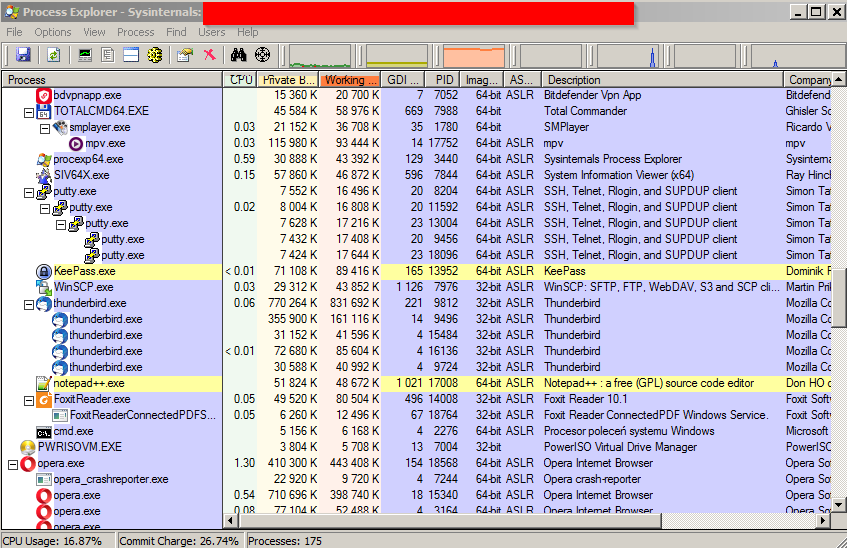Open the Properties toolbar icon
Image resolution: width=847 pixels, height=548 pixels.
[185, 55]
